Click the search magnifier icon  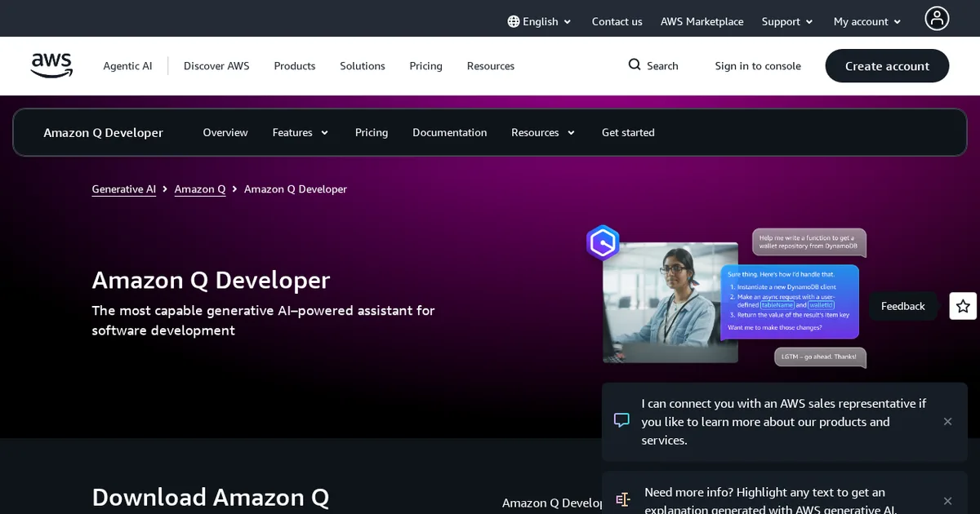[635, 64]
